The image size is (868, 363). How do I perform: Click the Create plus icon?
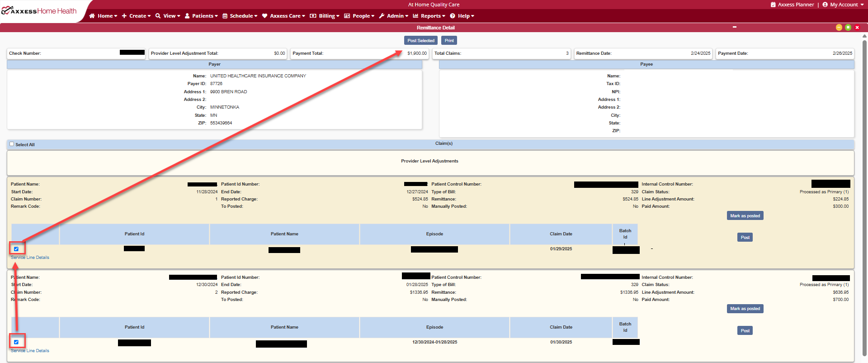tap(124, 16)
